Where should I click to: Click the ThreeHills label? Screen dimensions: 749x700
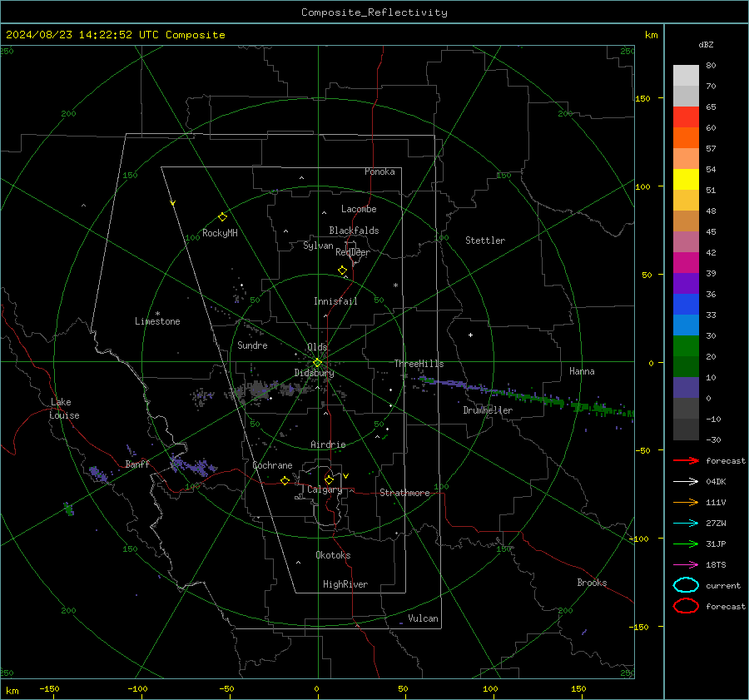pos(419,364)
